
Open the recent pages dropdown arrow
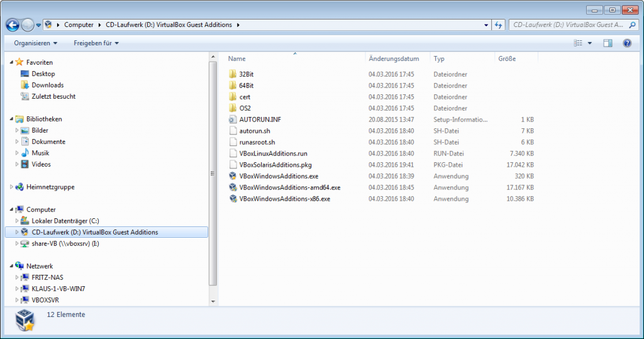(38, 25)
